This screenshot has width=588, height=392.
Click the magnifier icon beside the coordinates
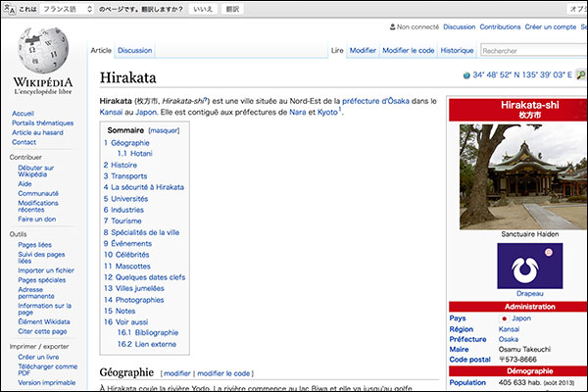coord(580,74)
